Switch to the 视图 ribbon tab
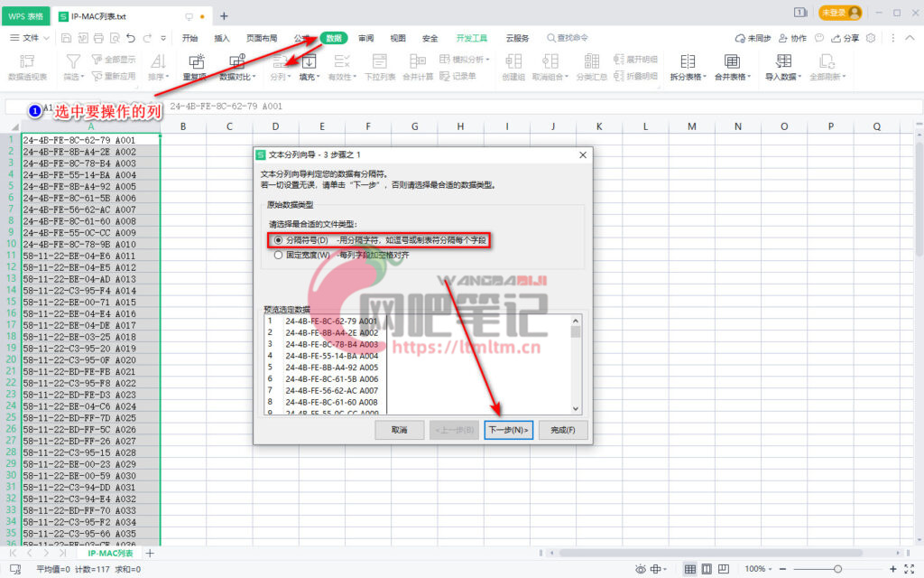The width and height of the screenshot is (924, 578). pyautogui.click(x=398, y=38)
